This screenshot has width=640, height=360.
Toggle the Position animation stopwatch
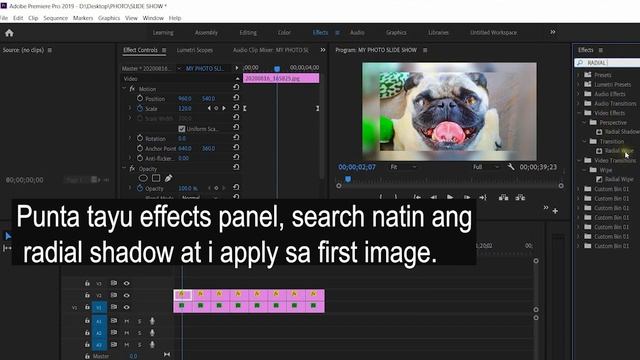tap(140, 98)
